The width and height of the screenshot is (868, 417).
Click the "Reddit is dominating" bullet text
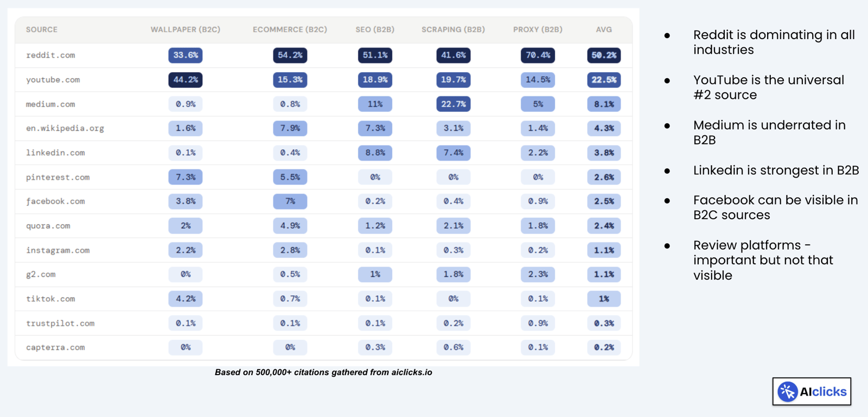click(x=774, y=42)
